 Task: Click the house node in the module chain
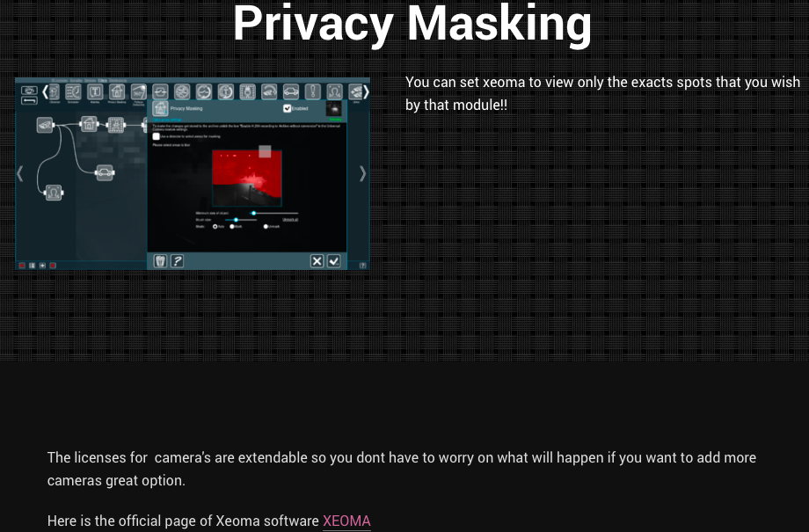point(89,124)
